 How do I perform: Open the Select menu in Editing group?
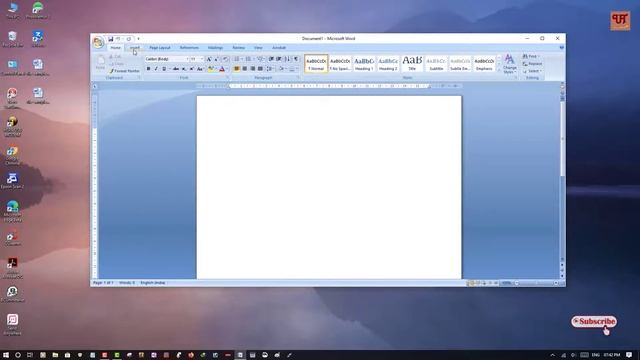[532, 71]
